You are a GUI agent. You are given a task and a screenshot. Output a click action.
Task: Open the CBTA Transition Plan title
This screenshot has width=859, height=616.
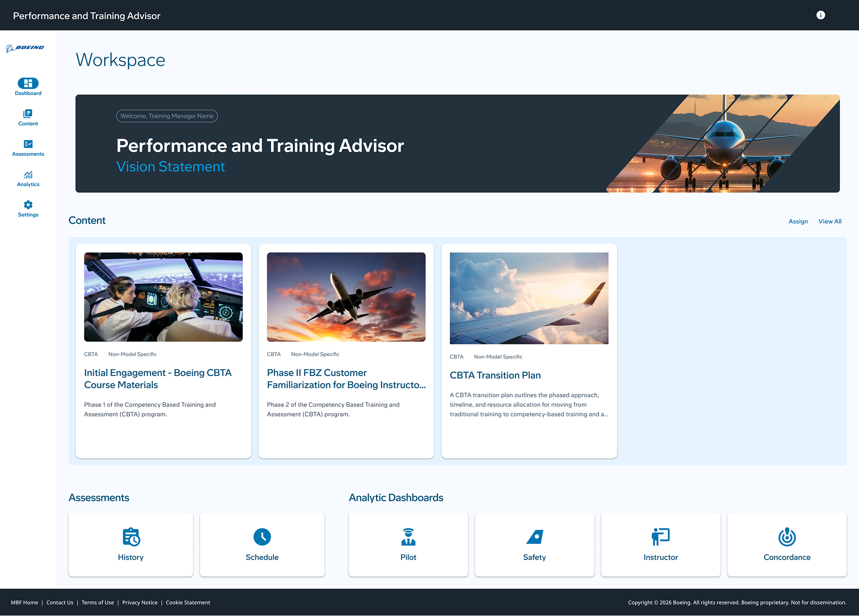click(495, 375)
